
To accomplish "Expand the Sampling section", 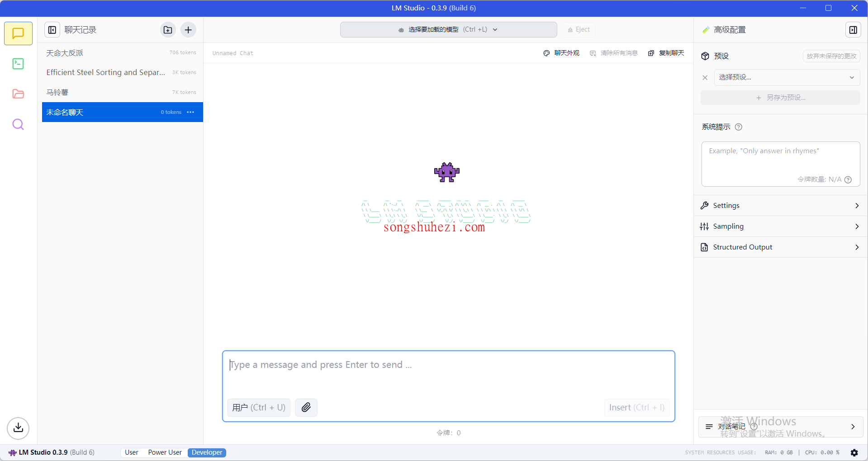I will point(780,226).
